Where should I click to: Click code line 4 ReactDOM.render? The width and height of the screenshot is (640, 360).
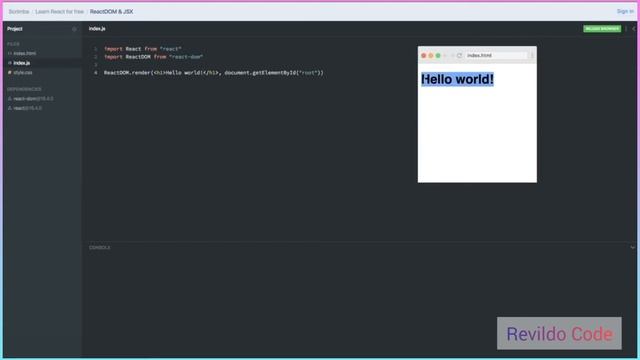pos(213,73)
